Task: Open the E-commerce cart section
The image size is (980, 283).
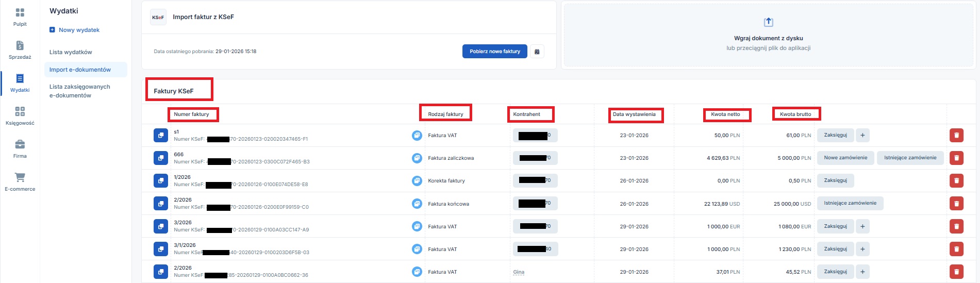Action: (x=20, y=178)
